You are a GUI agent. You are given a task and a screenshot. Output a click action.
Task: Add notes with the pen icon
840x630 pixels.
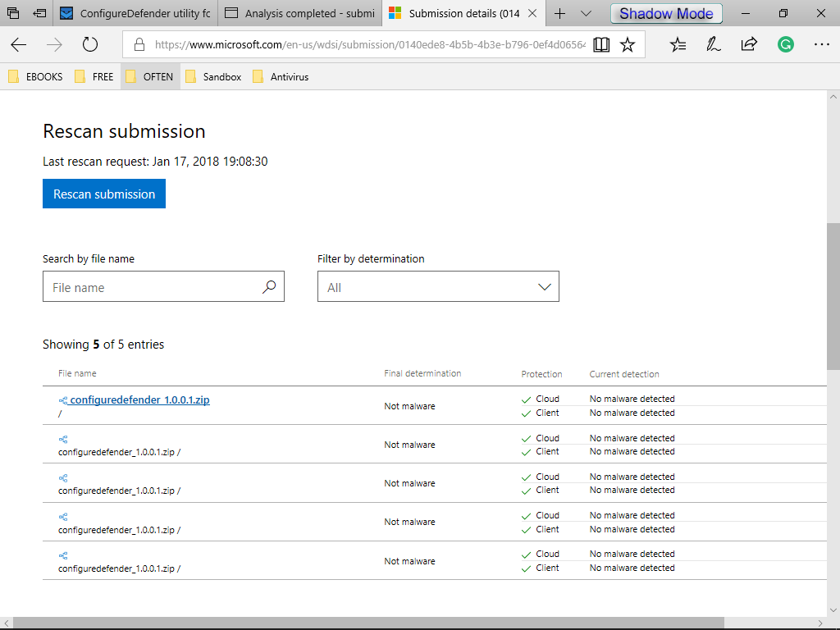point(713,44)
